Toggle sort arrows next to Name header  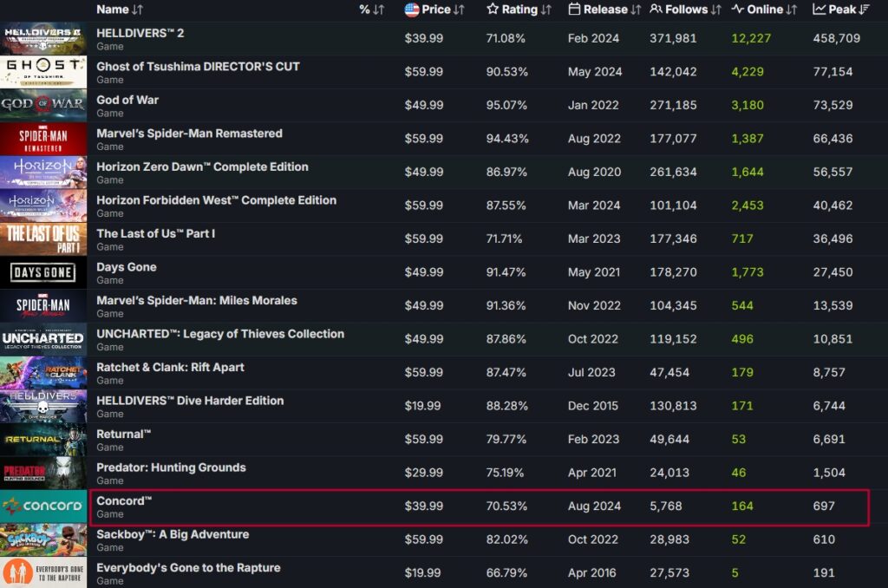click(137, 10)
